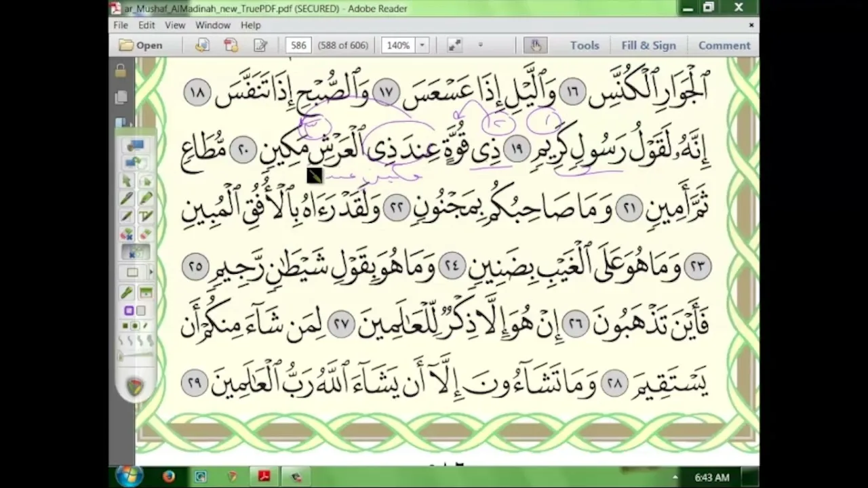Pick the gray color swatch in palette

coord(140,310)
